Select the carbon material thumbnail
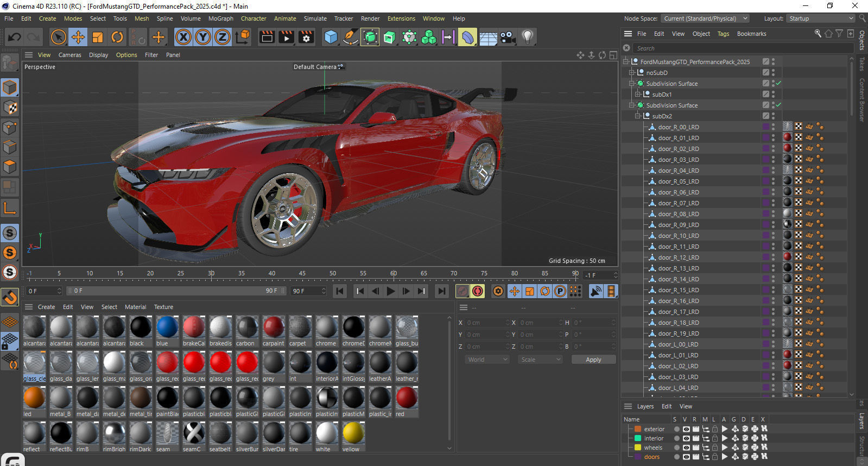This screenshot has width=868, height=466. click(x=247, y=328)
